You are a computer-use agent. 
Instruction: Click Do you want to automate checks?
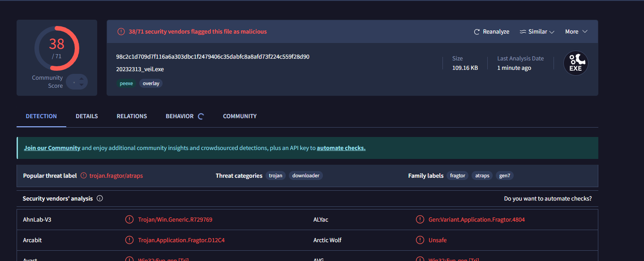(548, 199)
